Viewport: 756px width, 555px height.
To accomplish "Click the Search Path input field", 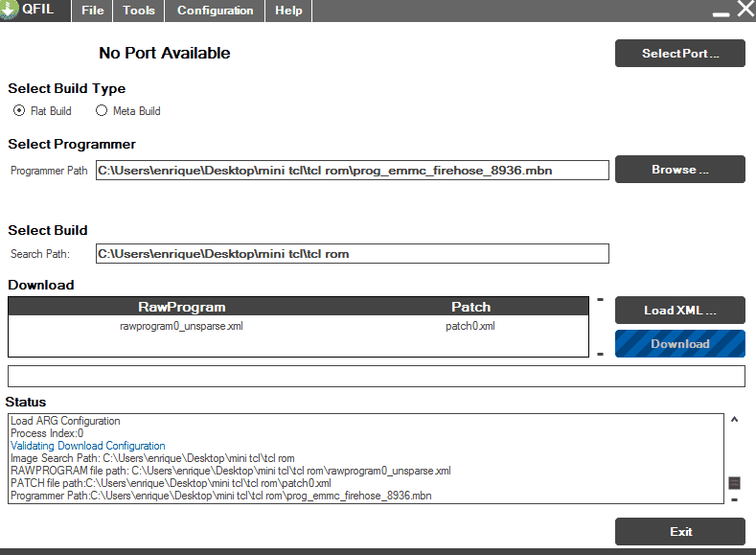I will click(353, 254).
